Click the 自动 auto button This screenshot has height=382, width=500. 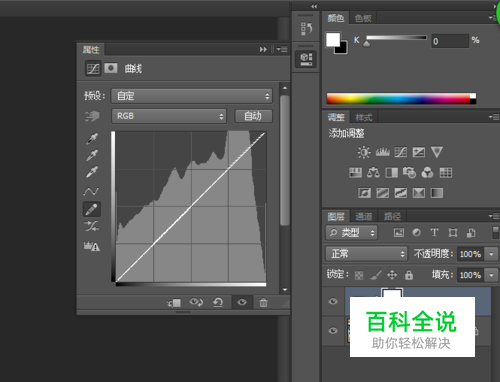[x=253, y=116]
